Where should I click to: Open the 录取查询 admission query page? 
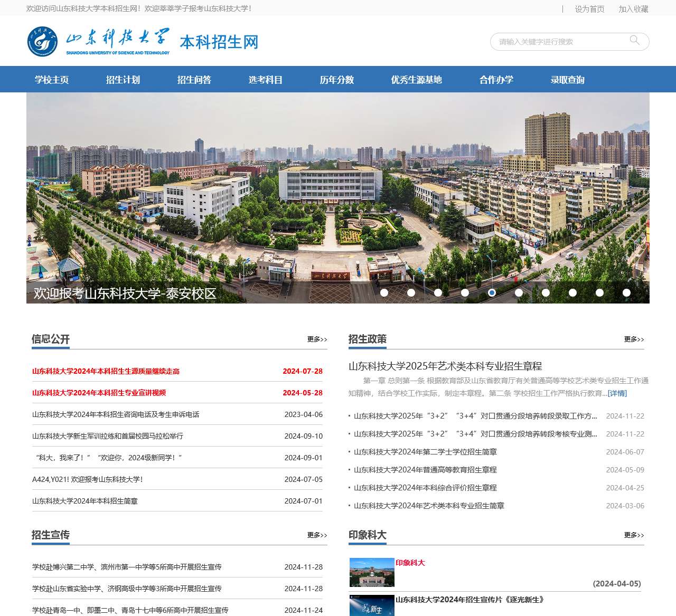pos(567,80)
